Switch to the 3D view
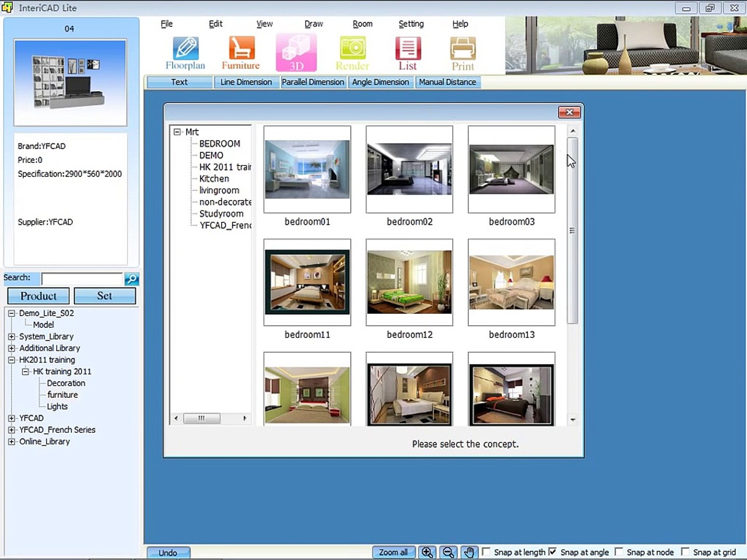Image resolution: width=747 pixels, height=560 pixels. [296, 53]
